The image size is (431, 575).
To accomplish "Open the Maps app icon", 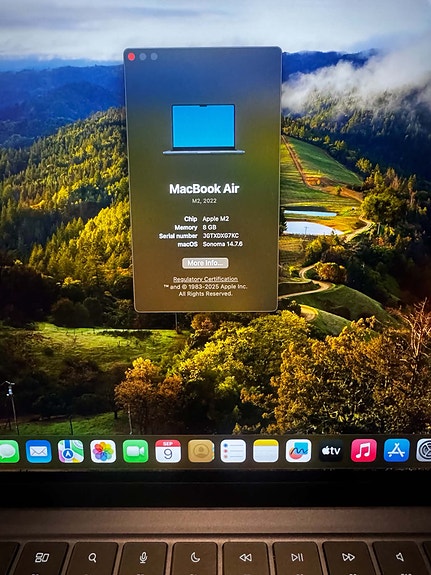I will coord(71,451).
